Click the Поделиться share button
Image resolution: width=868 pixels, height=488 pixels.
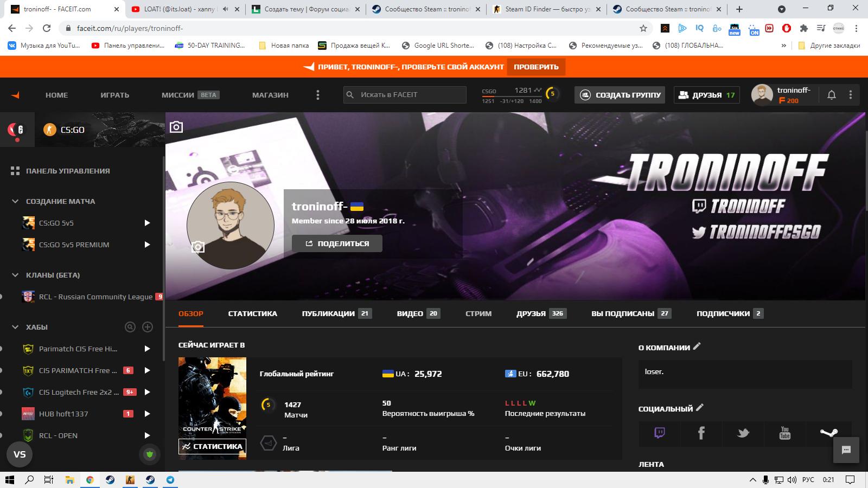coord(337,243)
